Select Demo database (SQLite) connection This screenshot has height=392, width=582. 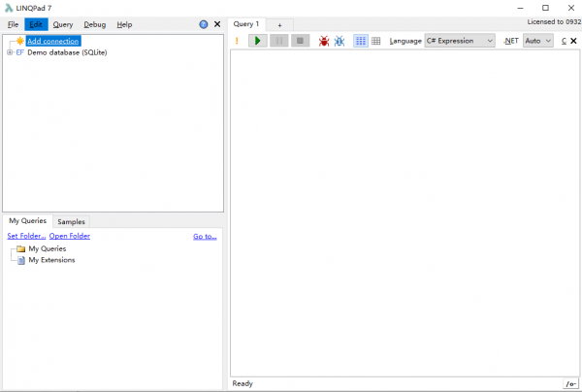pyautogui.click(x=67, y=52)
